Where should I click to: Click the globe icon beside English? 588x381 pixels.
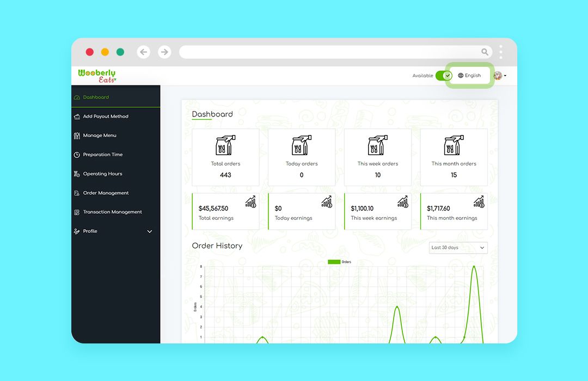[x=461, y=75]
